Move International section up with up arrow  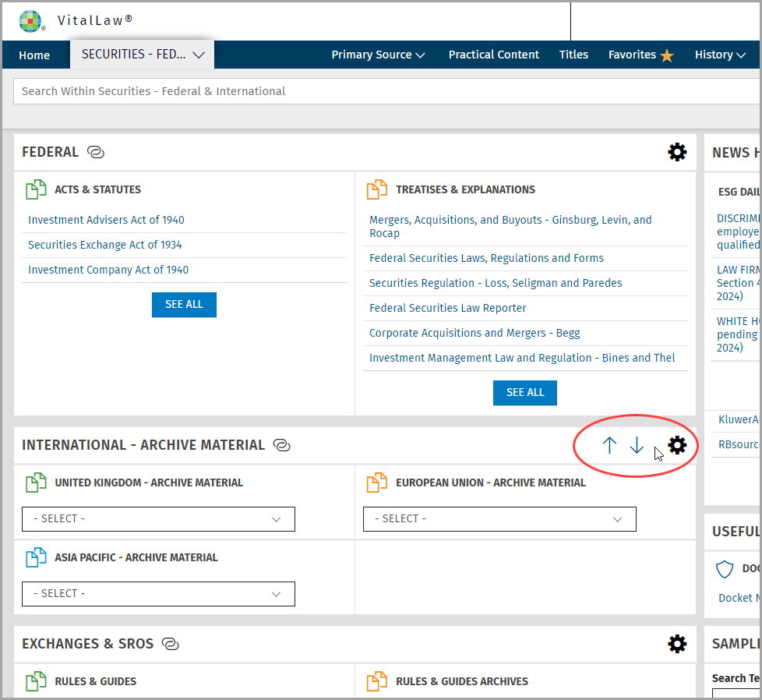tap(609, 445)
